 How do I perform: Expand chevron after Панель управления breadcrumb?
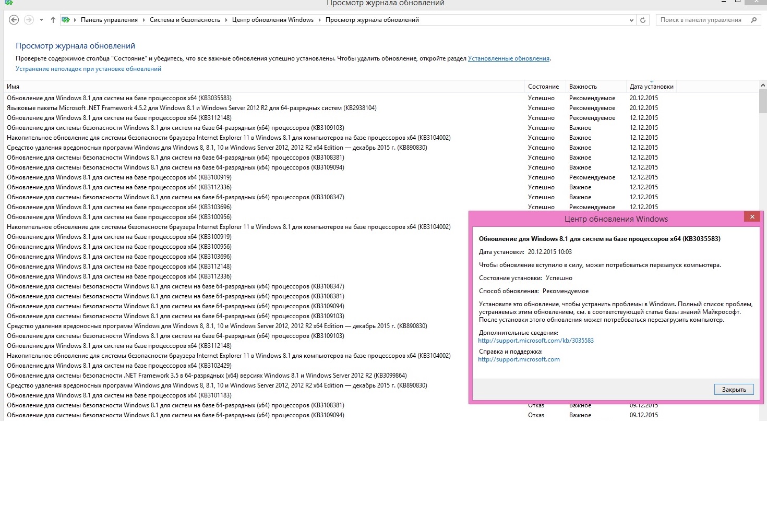tap(144, 20)
